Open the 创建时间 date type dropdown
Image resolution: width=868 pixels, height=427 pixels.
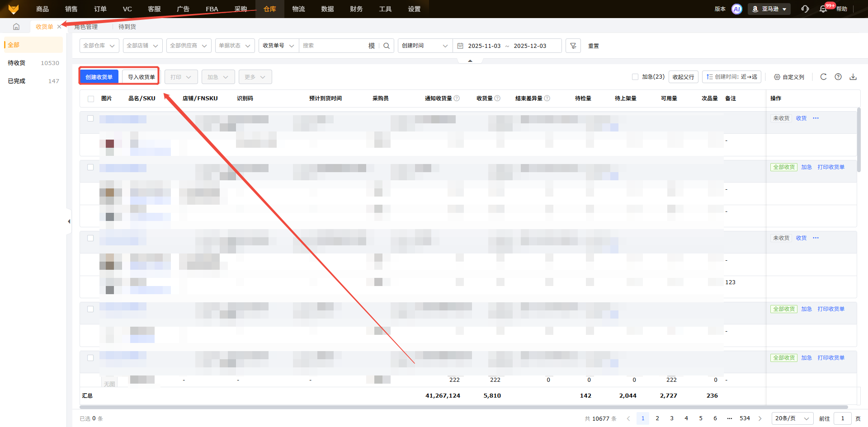pyautogui.click(x=425, y=46)
